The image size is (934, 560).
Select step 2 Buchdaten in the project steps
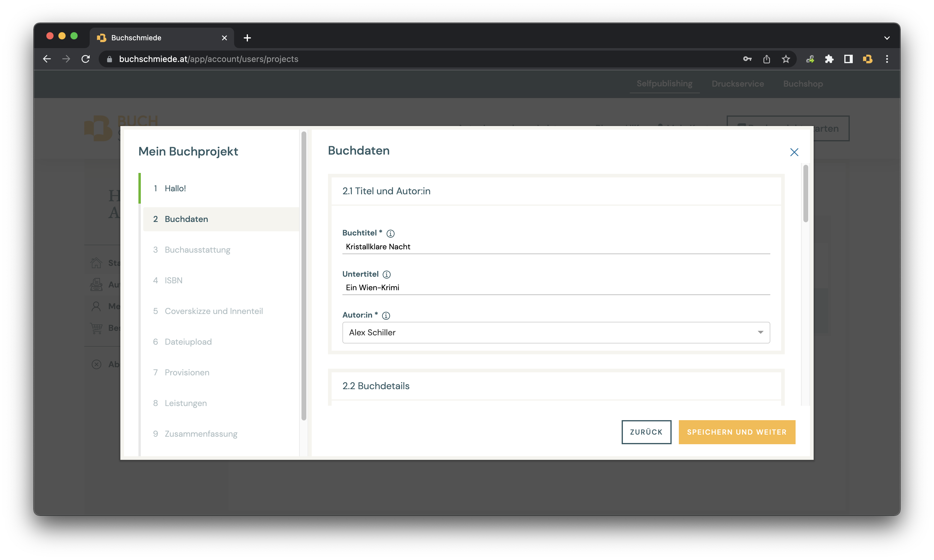(x=186, y=219)
